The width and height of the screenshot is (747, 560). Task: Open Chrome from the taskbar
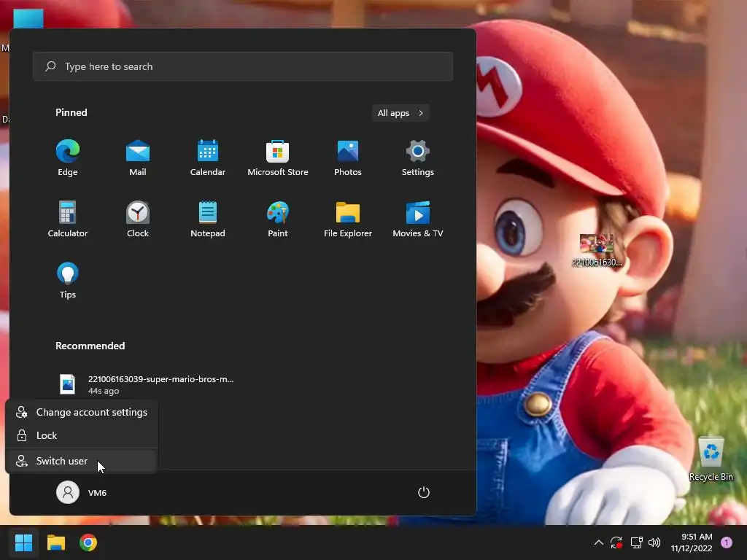click(88, 542)
